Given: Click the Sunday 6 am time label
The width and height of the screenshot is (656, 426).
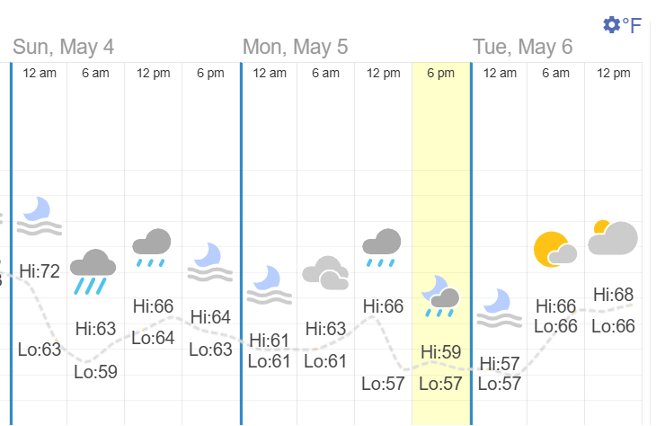Looking at the screenshot, I should click(96, 73).
